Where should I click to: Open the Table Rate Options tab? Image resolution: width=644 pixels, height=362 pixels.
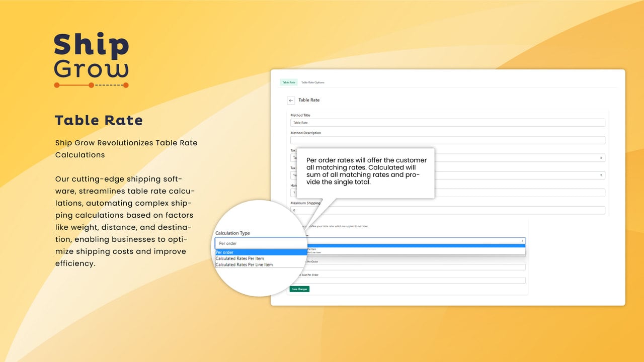pos(312,82)
